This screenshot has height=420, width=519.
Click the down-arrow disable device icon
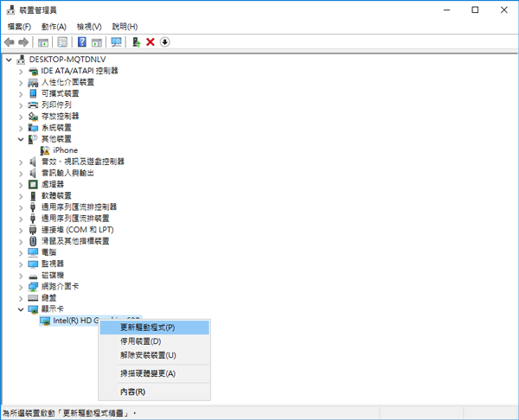(165, 42)
